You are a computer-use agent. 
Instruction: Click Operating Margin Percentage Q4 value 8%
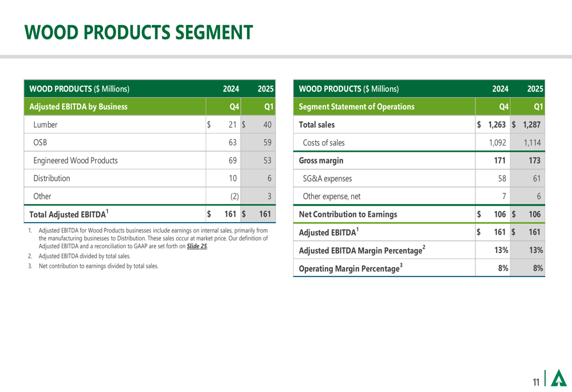pos(503,268)
